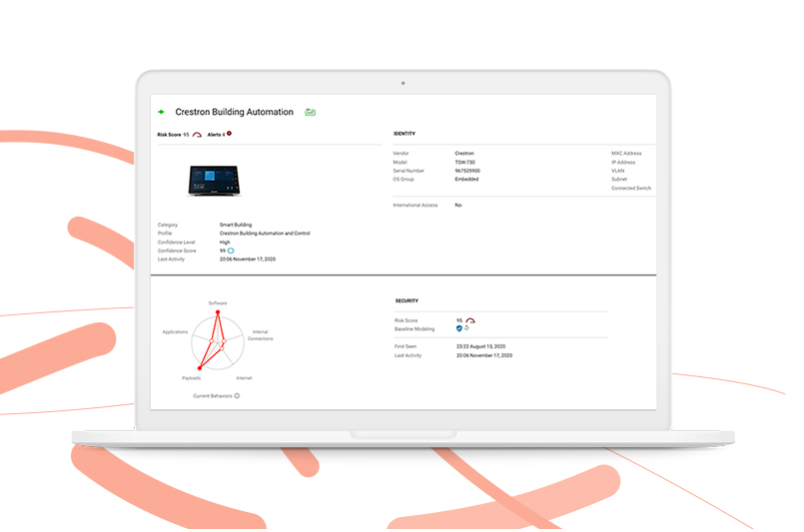Click the Internet label on radar chart

tap(244, 378)
